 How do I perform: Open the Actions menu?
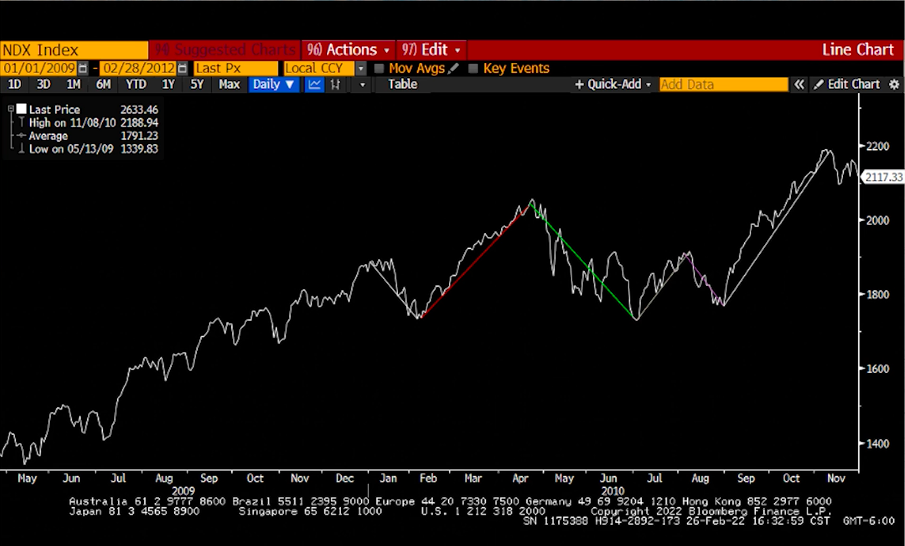(347, 49)
